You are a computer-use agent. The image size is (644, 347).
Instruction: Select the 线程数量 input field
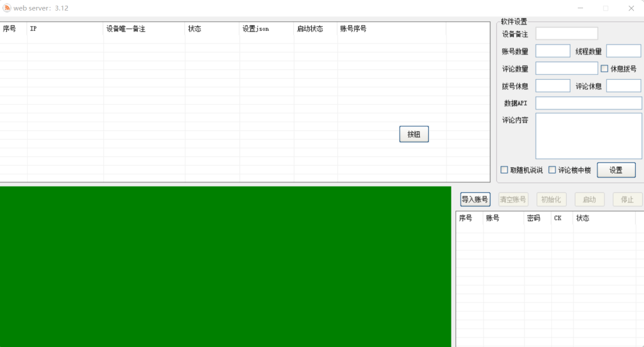click(x=623, y=51)
